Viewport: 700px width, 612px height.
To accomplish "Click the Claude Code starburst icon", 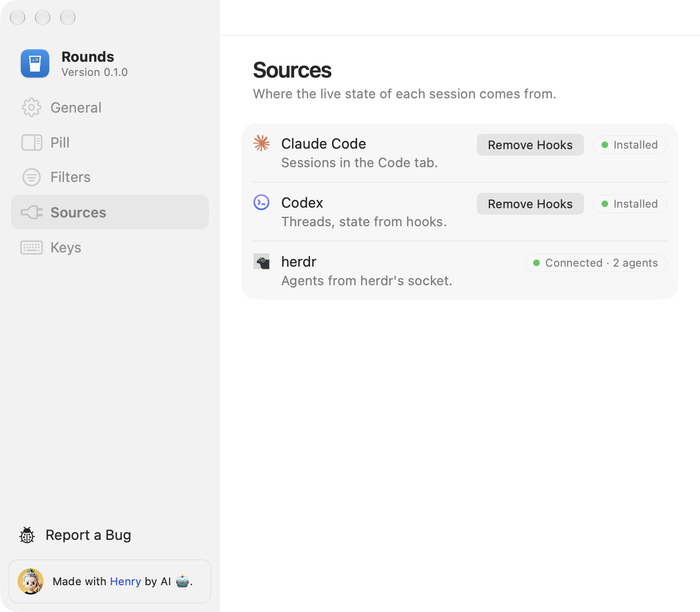I will point(261,143).
